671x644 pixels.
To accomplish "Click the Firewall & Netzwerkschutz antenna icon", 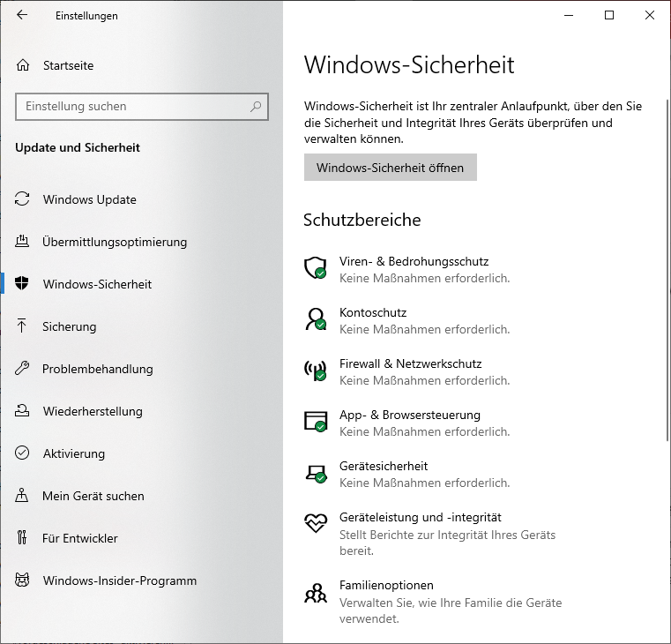I will (316, 371).
